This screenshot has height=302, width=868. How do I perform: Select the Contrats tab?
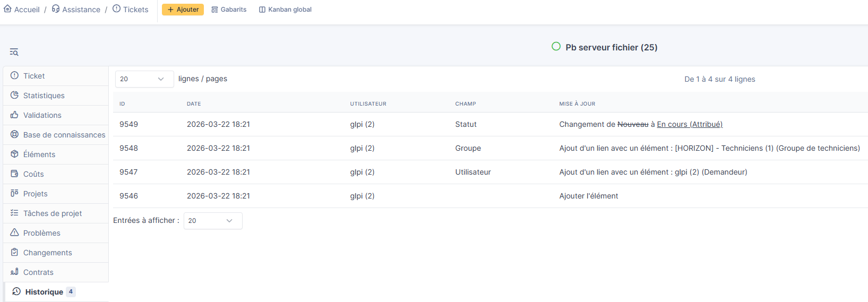(38, 272)
